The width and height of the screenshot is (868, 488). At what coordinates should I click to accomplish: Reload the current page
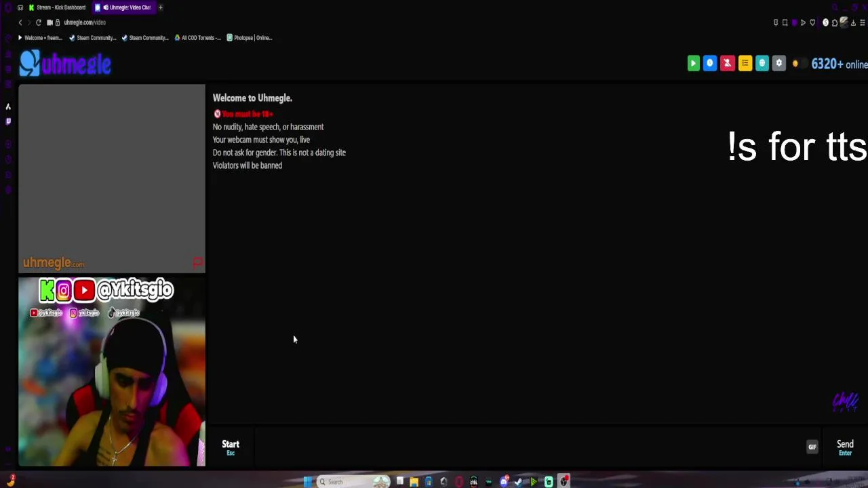[x=39, y=22]
